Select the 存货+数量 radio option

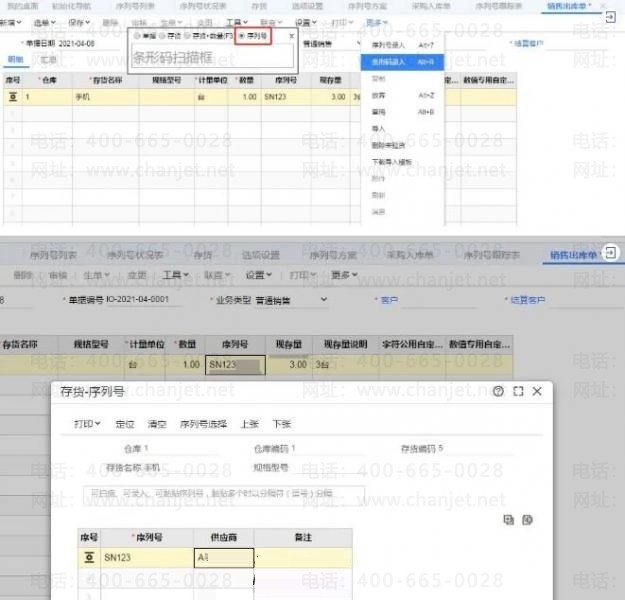coord(208,36)
